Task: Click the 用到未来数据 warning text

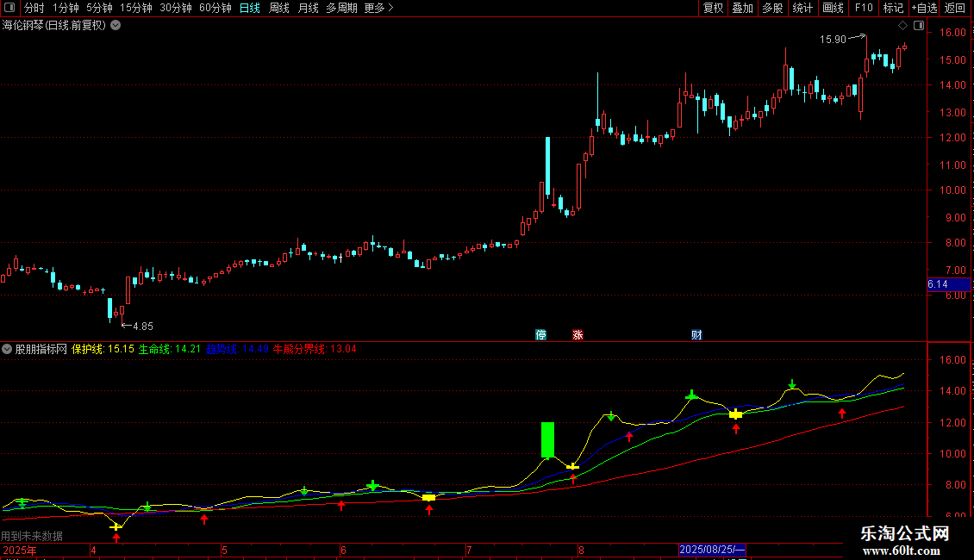Action: tap(32, 536)
